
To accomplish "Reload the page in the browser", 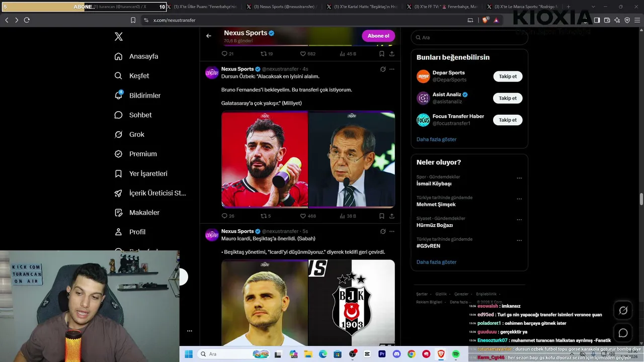I will coord(27,20).
